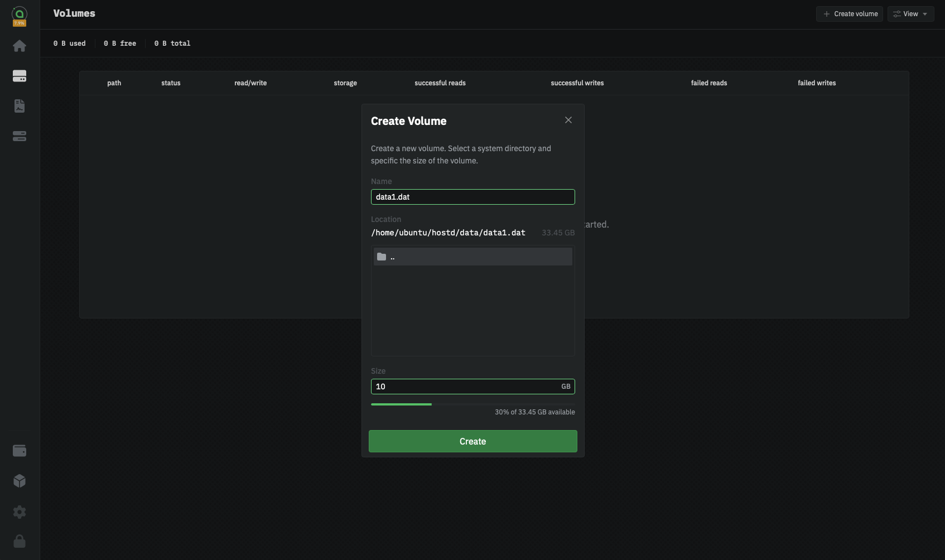945x560 pixels.
Task: Open the Overview home icon in sidebar
Action: coord(20,46)
